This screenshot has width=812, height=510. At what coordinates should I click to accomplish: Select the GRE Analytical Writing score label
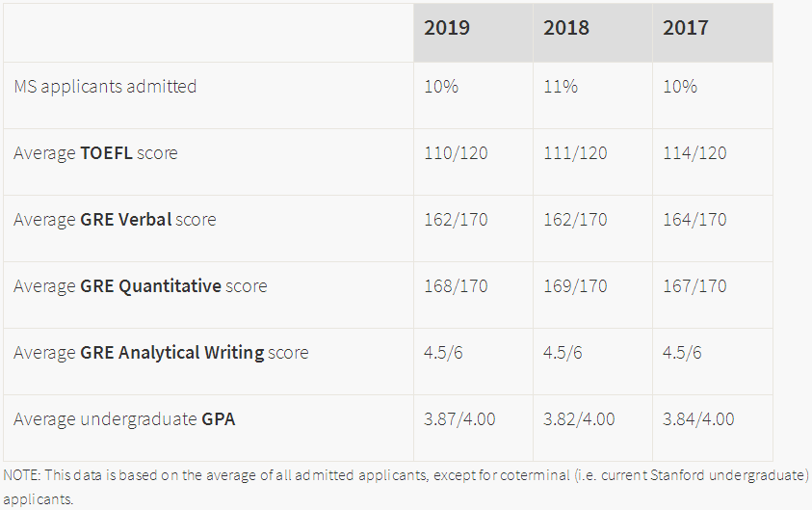tap(161, 353)
